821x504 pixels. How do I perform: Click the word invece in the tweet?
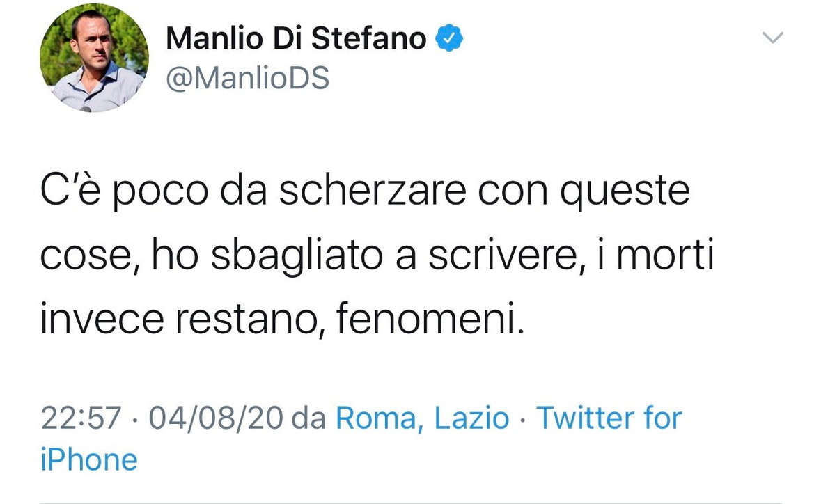point(102,318)
